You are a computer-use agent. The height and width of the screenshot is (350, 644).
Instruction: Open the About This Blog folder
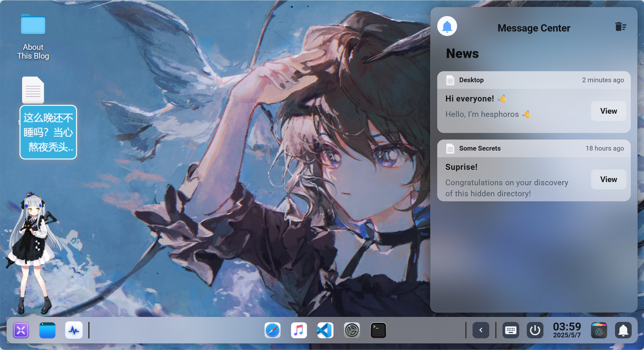coord(33,25)
